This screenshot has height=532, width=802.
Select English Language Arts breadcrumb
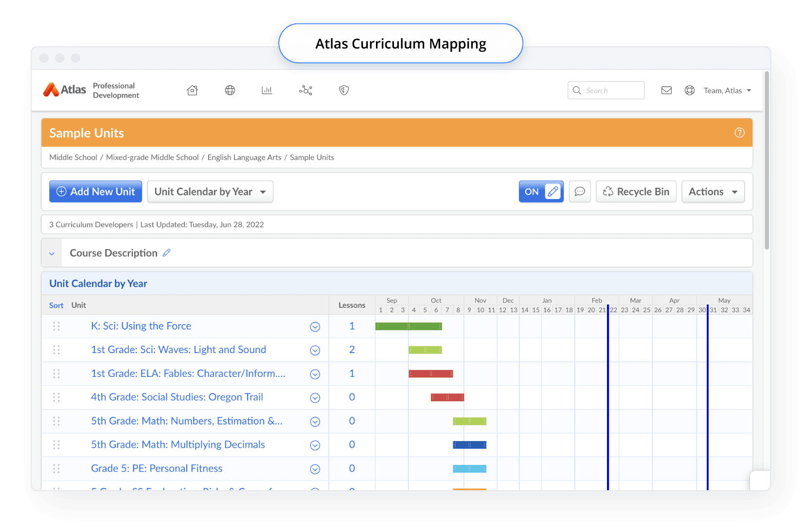click(244, 158)
